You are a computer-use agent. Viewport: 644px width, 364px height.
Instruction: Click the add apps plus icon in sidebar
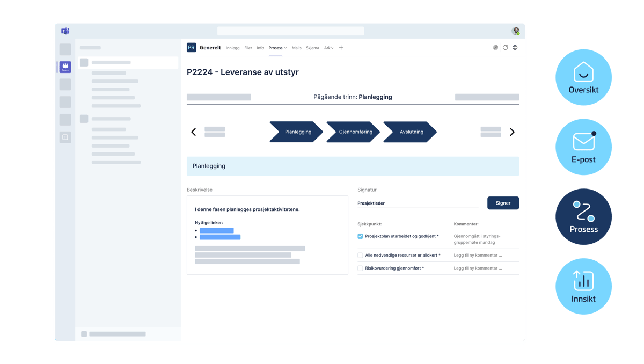coord(65,137)
